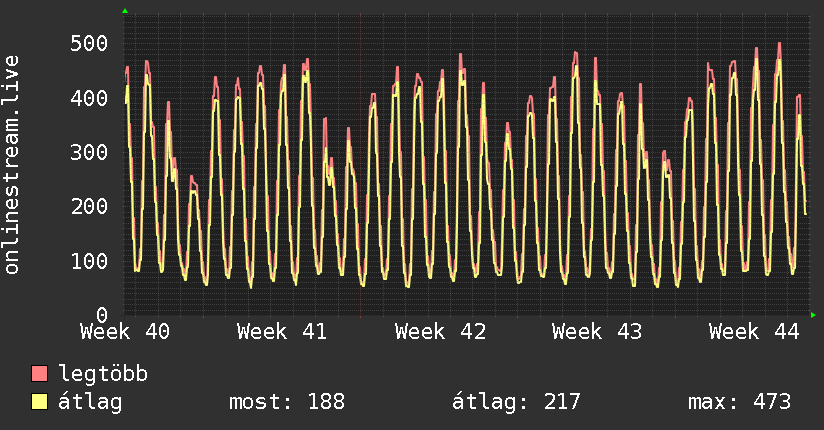Screen dimensions: 824x430
Task: Click the 'Week 41' axis label
Action: tap(282, 332)
